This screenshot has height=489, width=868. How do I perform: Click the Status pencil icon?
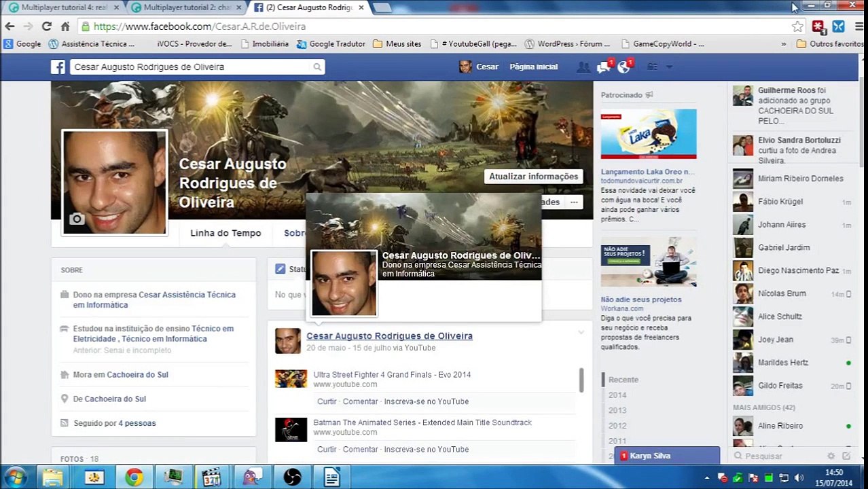[280, 269]
